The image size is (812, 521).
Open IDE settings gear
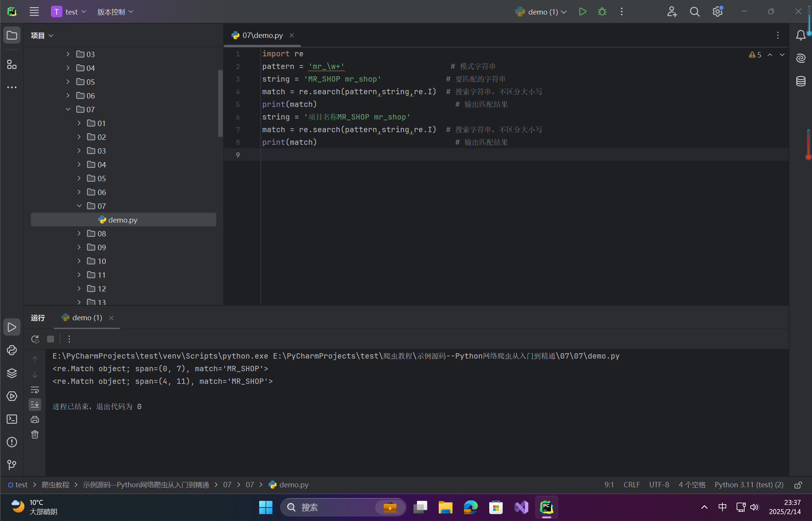(x=717, y=12)
